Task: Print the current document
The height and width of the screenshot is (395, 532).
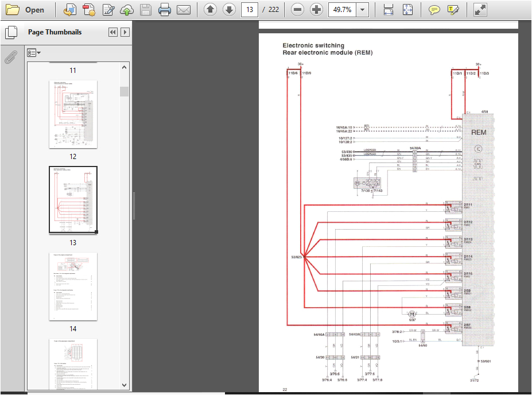Action: coord(166,10)
